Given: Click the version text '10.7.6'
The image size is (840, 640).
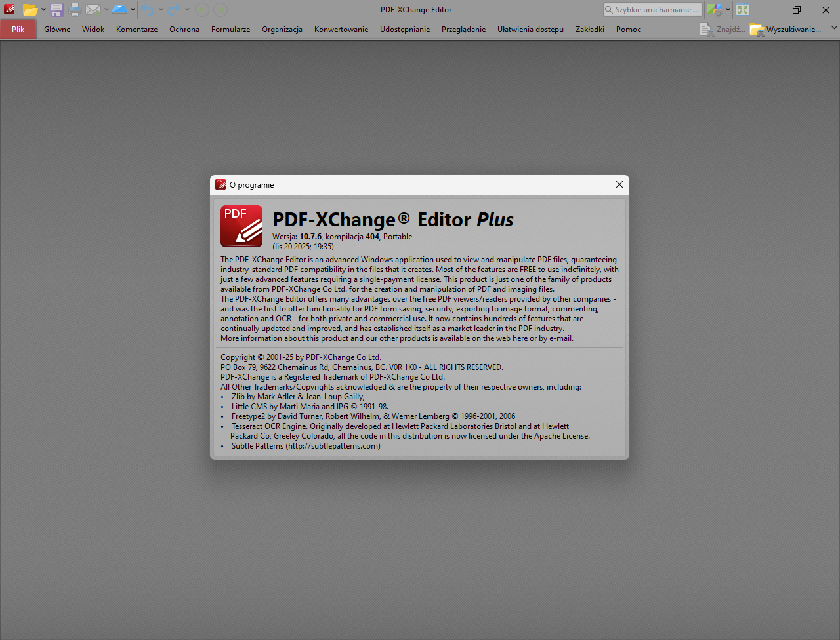Looking at the screenshot, I should click(x=310, y=237).
